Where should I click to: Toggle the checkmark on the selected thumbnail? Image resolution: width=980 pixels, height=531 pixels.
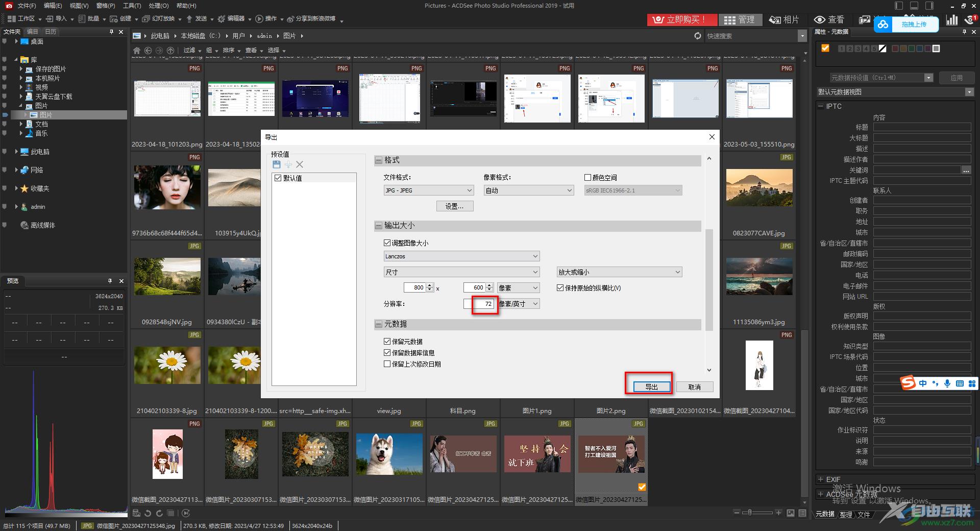click(642, 487)
